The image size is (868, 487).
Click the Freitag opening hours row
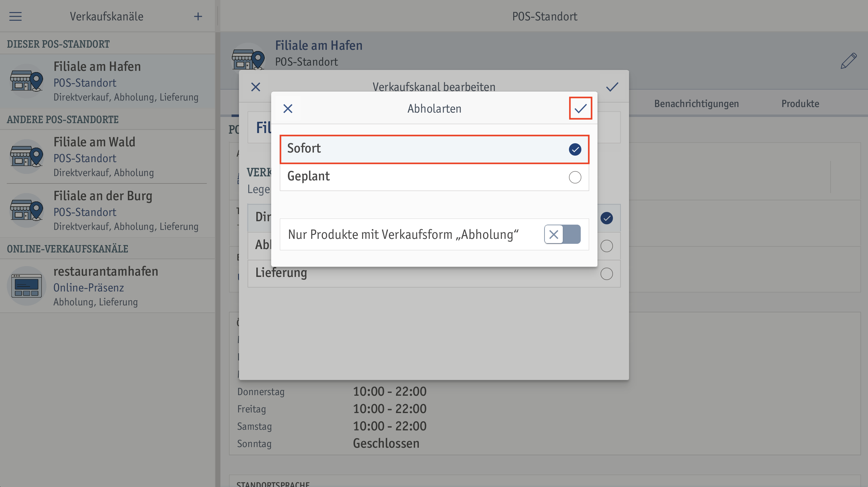332,409
